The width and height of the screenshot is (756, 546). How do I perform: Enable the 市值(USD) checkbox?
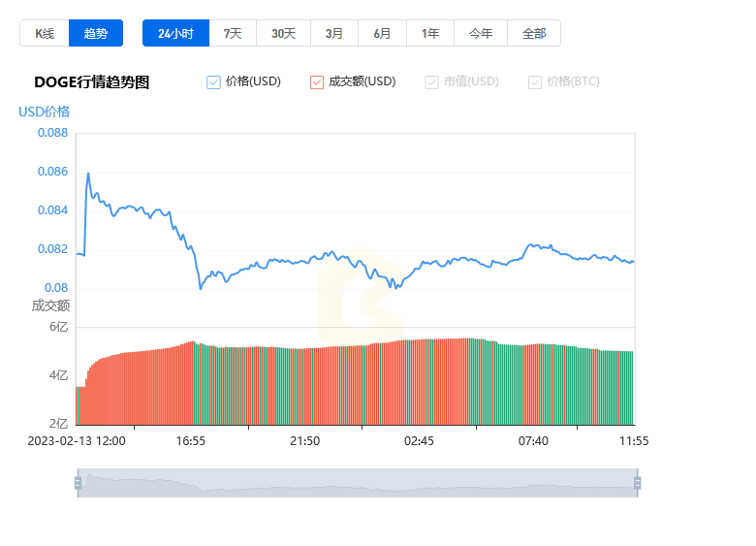(432, 82)
